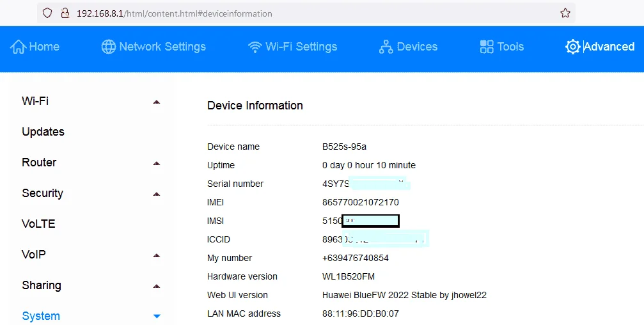This screenshot has height=325, width=644.
Task: Expand the Wi-Fi sidebar section arrow
Action: (x=157, y=102)
